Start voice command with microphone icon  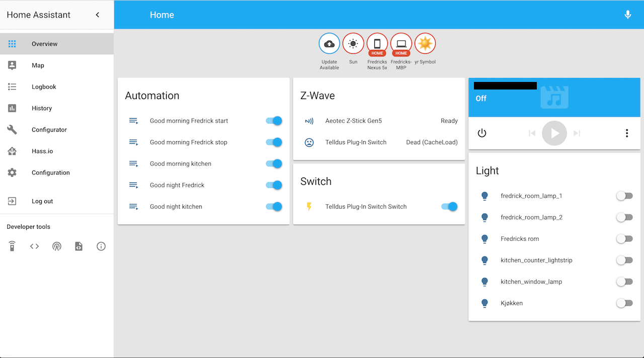click(x=628, y=15)
